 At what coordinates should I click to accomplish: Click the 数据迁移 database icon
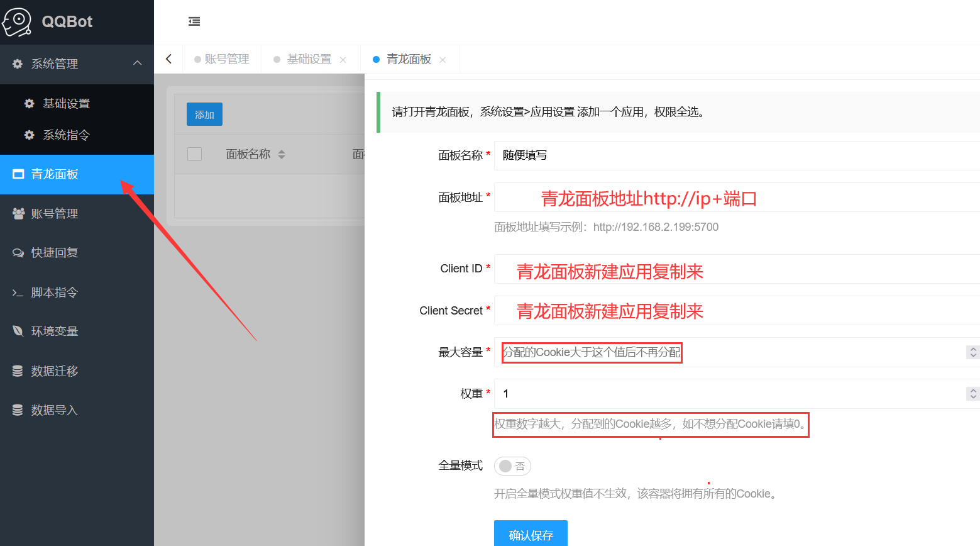18,371
